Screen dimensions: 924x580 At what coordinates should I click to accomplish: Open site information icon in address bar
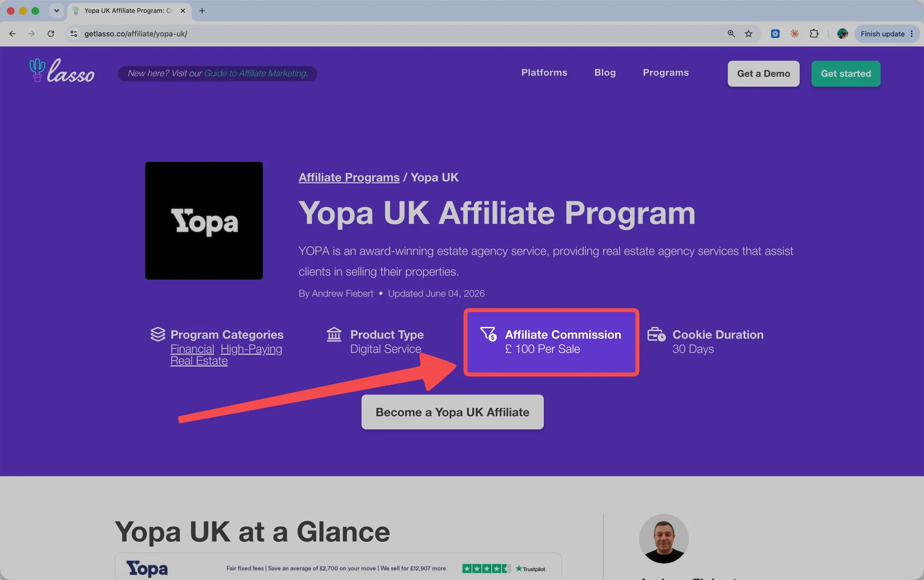tap(74, 34)
